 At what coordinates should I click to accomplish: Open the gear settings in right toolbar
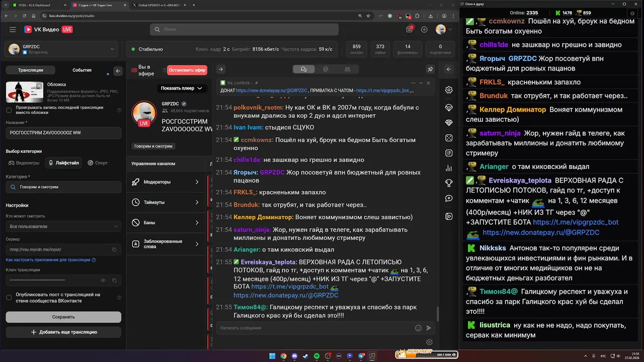coord(449,90)
